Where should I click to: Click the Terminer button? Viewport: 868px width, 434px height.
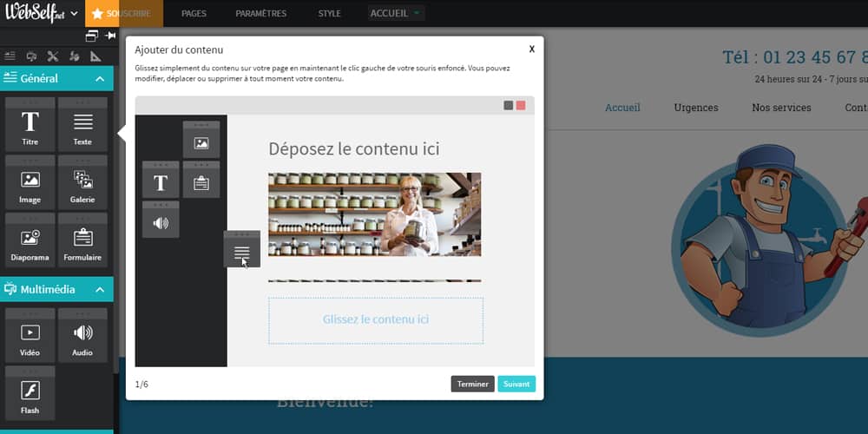(x=473, y=385)
